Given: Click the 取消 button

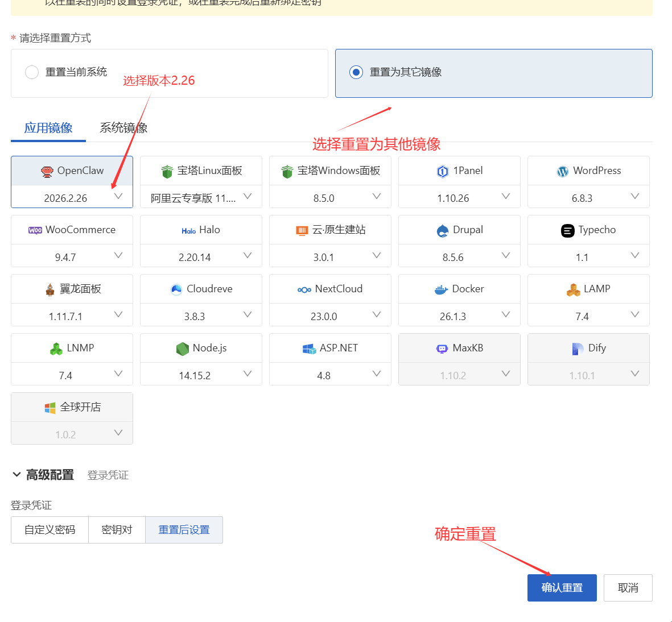Looking at the screenshot, I should coord(628,587).
